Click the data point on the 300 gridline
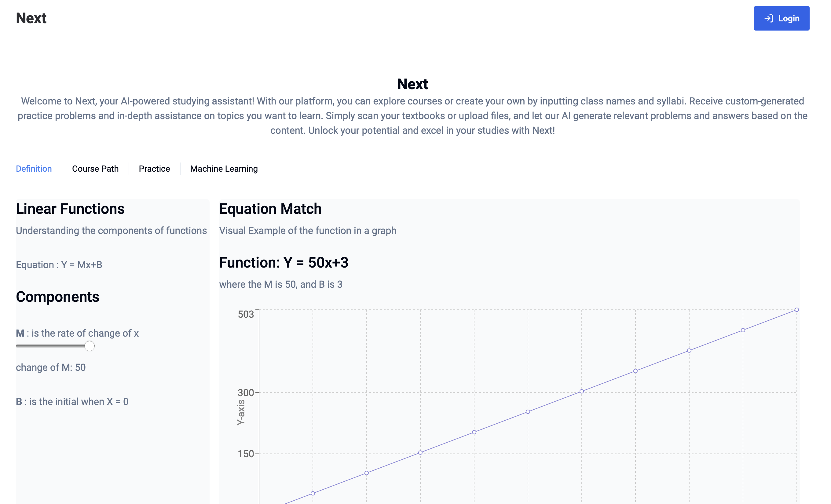831x504 pixels. click(582, 391)
